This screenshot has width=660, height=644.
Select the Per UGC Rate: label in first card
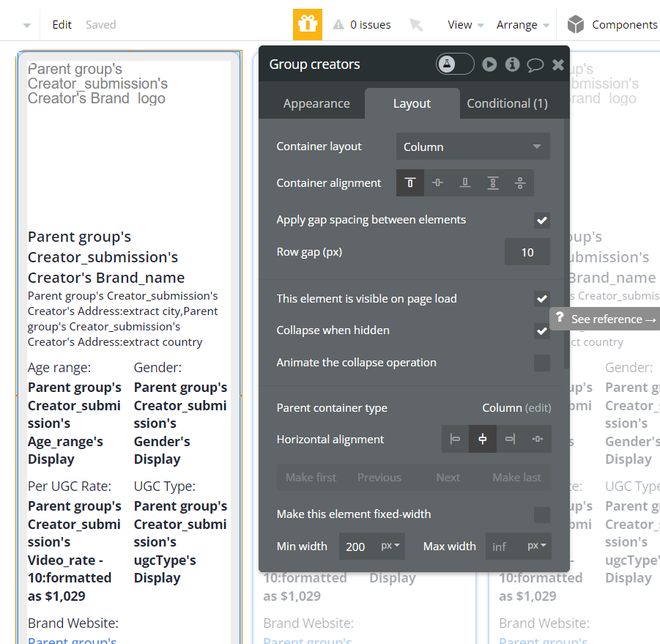(x=70, y=486)
